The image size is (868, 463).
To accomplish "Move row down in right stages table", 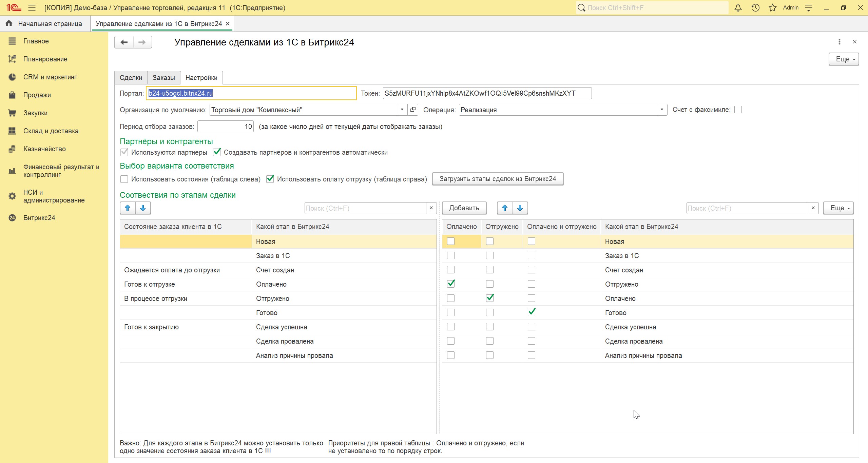I will point(520,208).
